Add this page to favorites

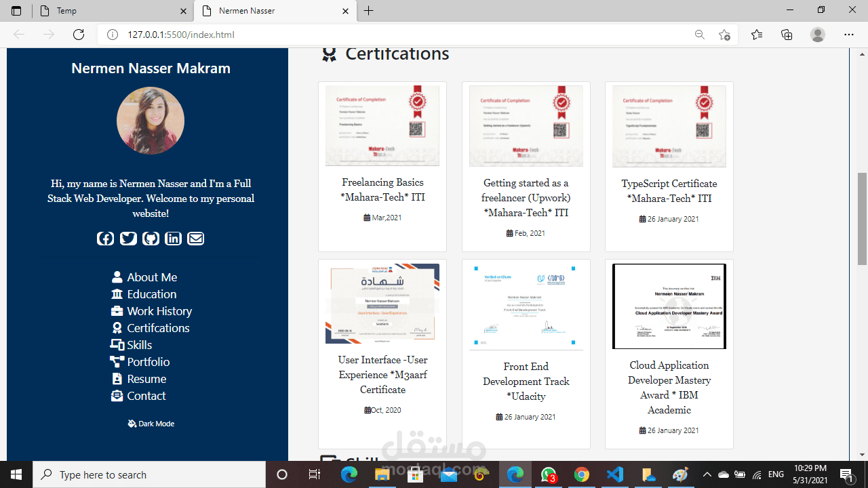(724, 35)
